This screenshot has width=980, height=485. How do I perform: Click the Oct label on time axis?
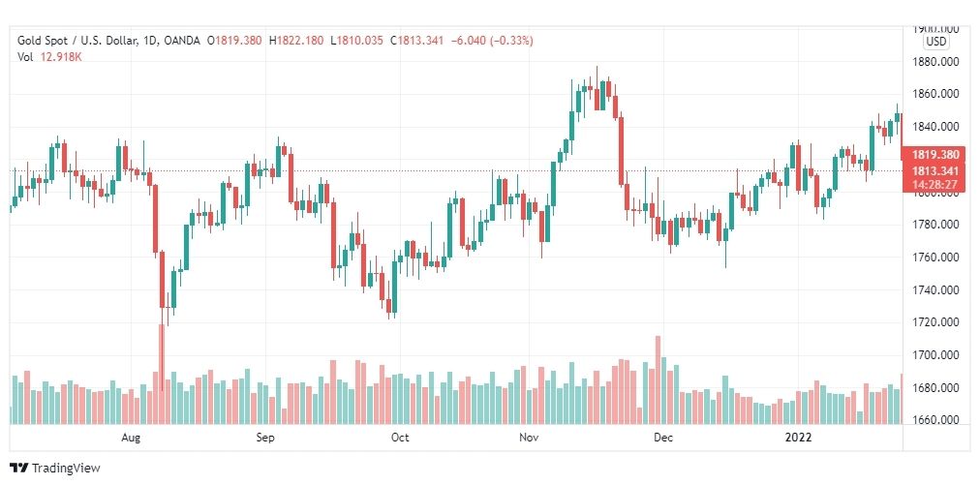[x=399, y=438]
